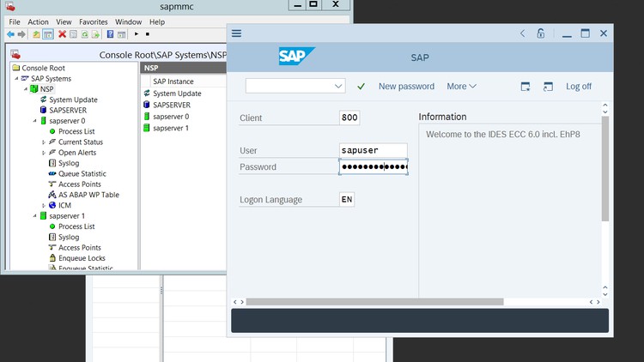Viewport: 644px width, 362px height.
Task: Open the Action menu
Action: 38,21
